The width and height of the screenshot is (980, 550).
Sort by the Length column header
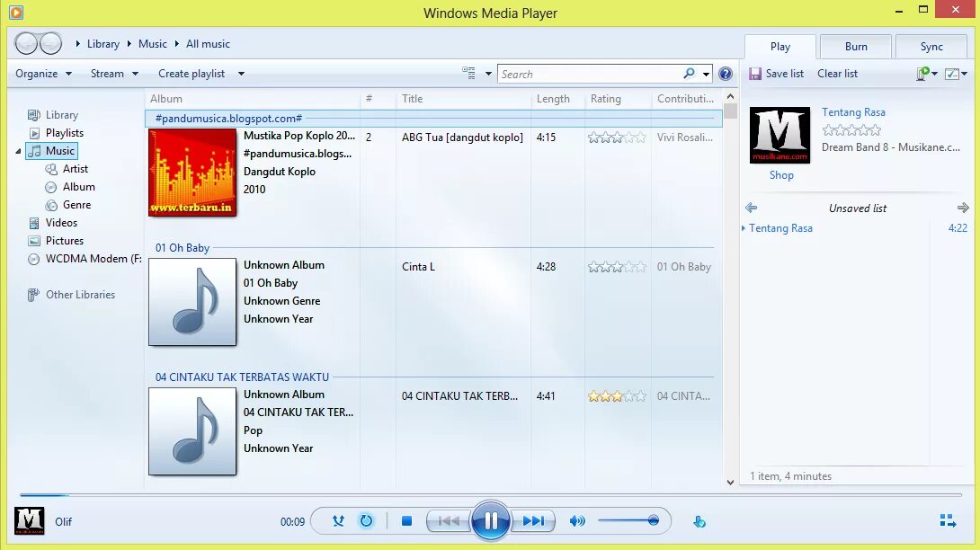point(553,99)
